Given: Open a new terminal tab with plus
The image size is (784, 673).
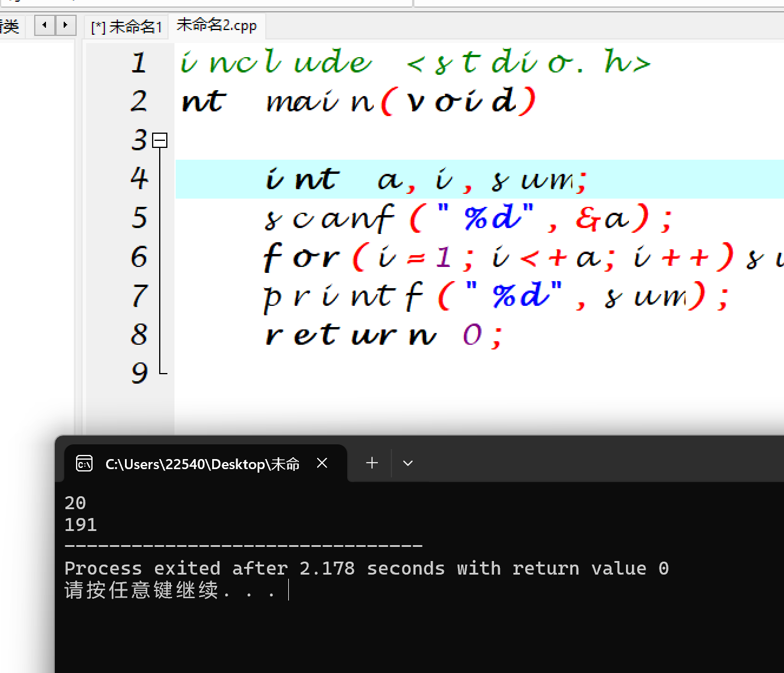Looking at the screenshot, I should click(371, 463).
